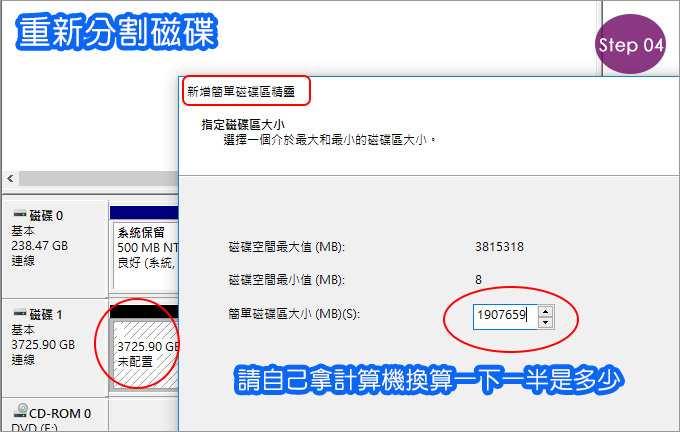Click 基本 type under 磁碟 0

(x=23, y=231)
